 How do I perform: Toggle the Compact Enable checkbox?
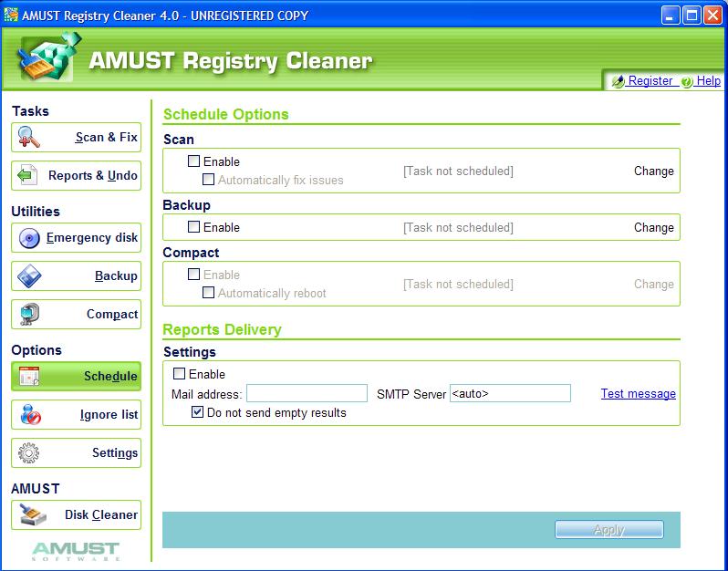pos(193,274)
